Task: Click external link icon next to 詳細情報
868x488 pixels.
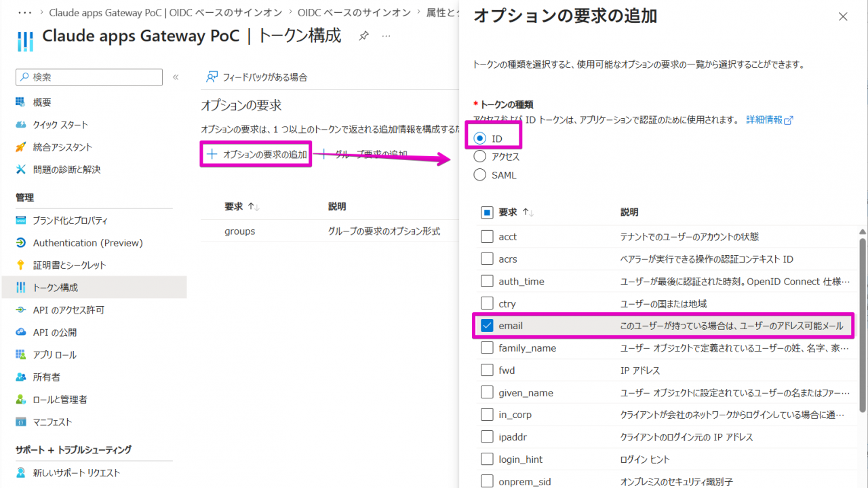Action: click(788, 120)
